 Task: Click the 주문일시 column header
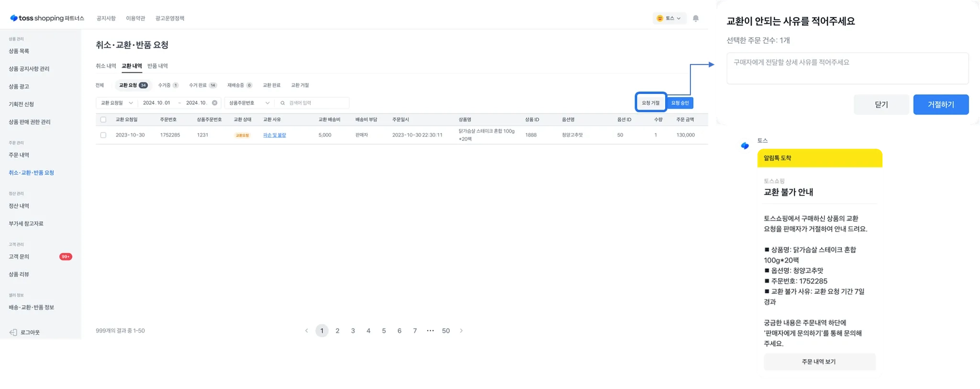click(x=401, y=120)
